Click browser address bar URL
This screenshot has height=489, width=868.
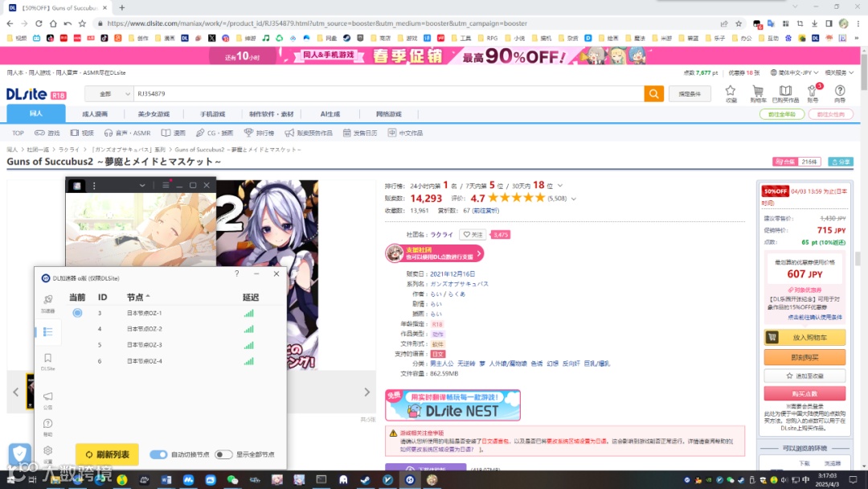pos(317,23)
